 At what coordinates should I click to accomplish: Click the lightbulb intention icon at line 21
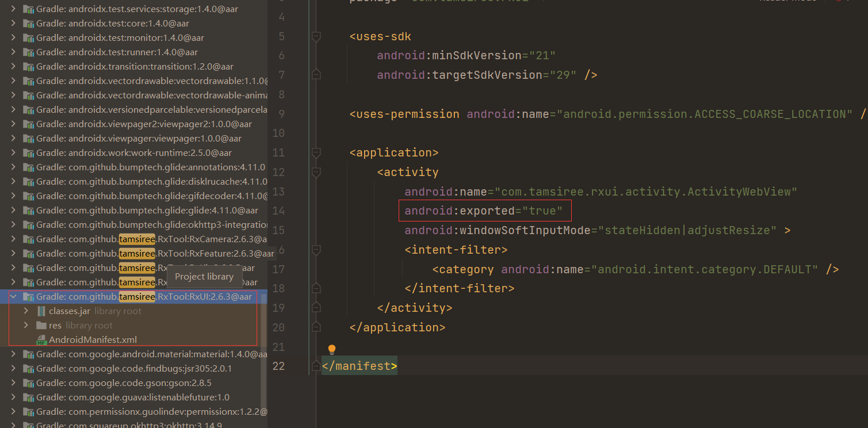(x=331, y=350)
